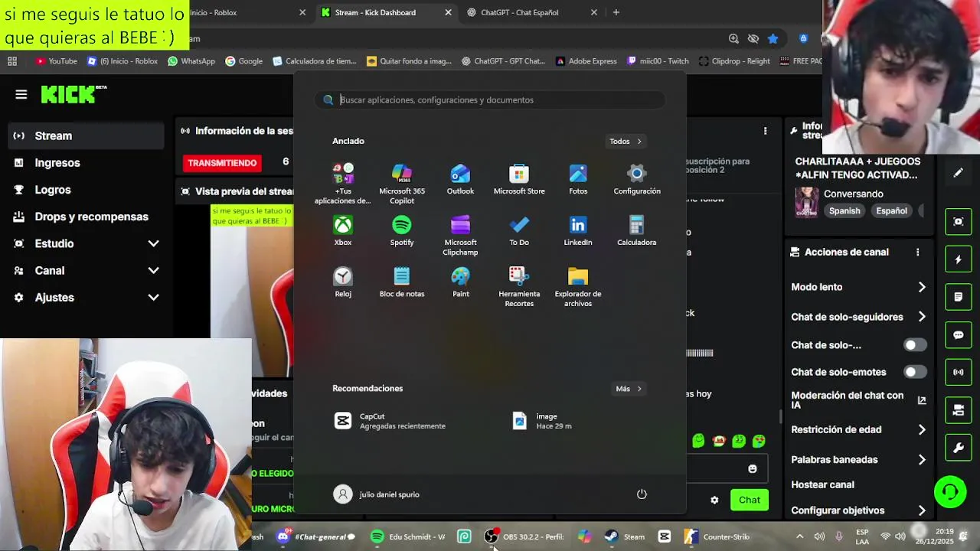
Task: Open the chat settings gear in Kick
Action: [714, 500]
